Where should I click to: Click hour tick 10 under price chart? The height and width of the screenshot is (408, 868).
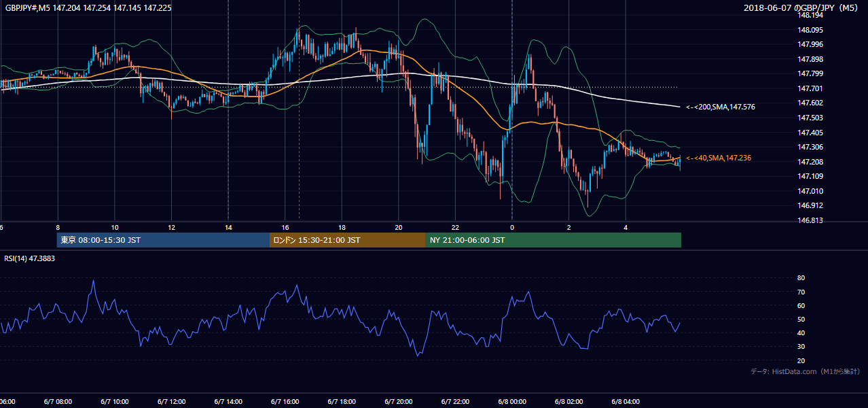coord(115,228)
